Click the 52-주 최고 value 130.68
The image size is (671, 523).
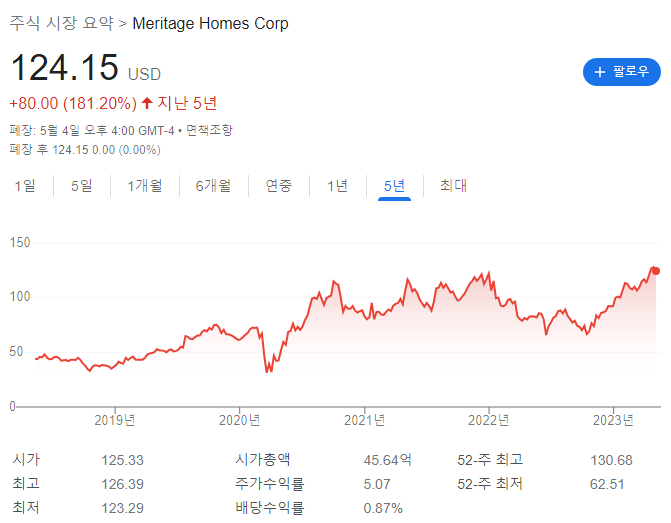pyautogui.click(x=612, y=460)
